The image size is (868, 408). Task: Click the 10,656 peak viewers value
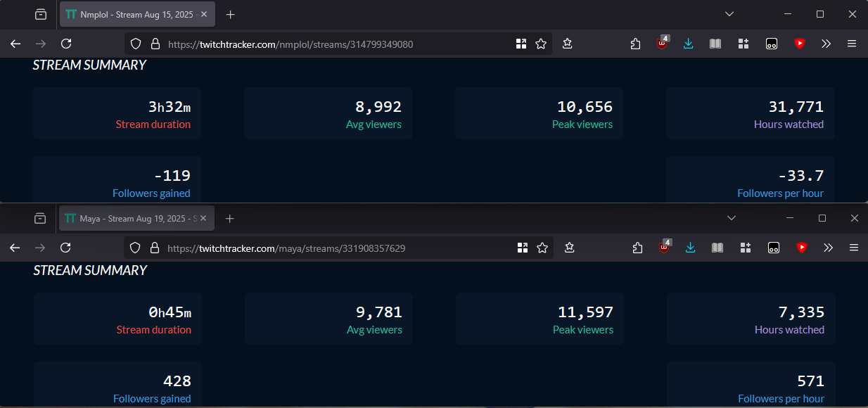click(585, 107)
